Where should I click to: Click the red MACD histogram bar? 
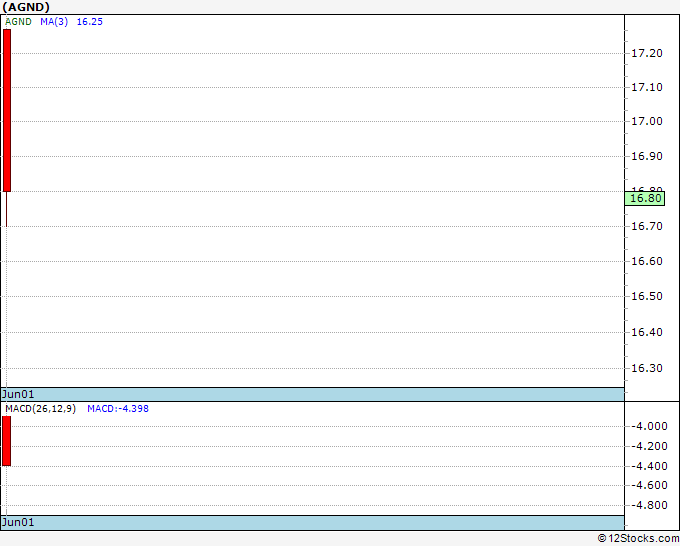pyautogui.click(x=7, y=441)
